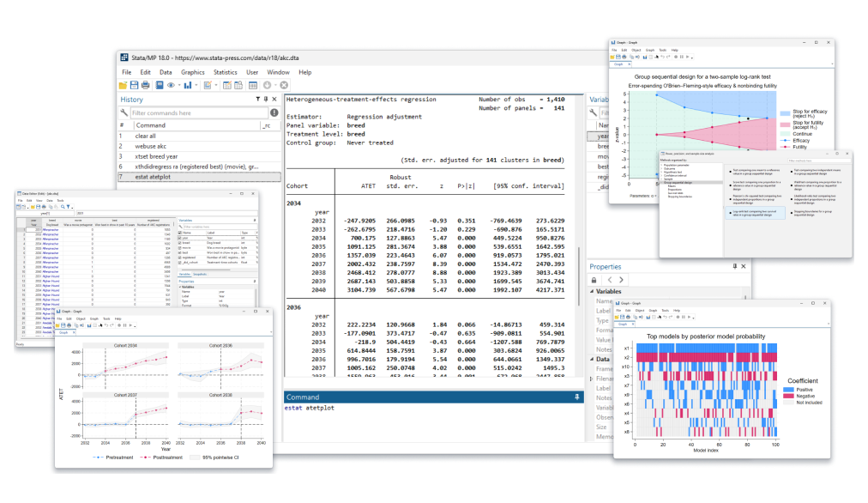Open the Window menu
The height and width of the screenshot is (503, 868).
(x=278, y=72)
